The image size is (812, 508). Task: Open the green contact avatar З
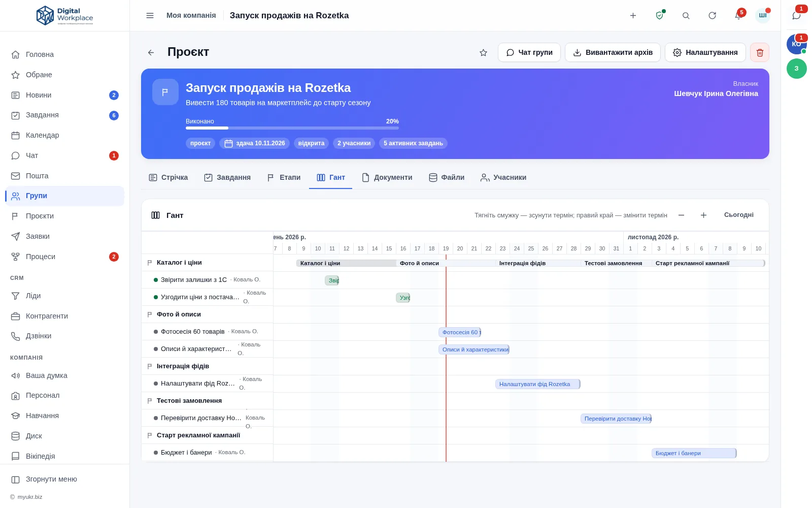[796, 69]
